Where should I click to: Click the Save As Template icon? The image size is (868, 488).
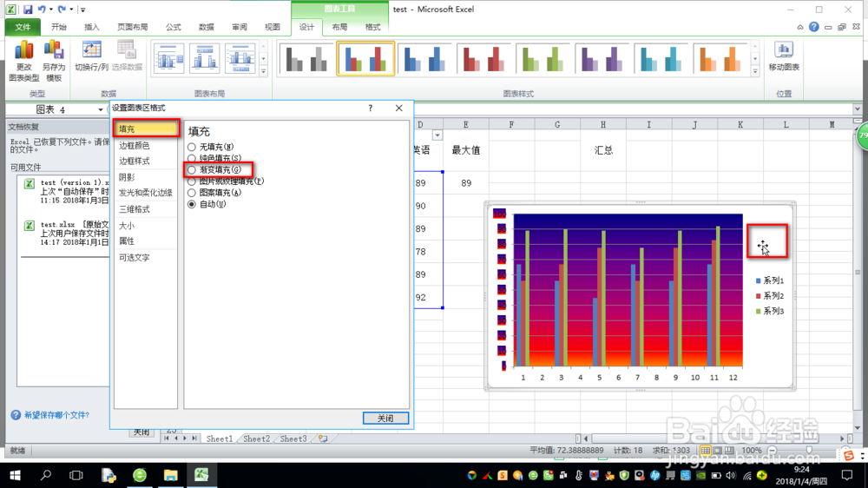click(x=54, y=61)
